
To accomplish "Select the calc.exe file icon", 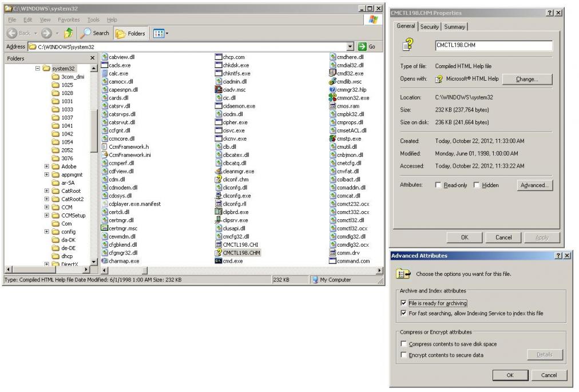I will pyautogui.click(x=105, y=73).
